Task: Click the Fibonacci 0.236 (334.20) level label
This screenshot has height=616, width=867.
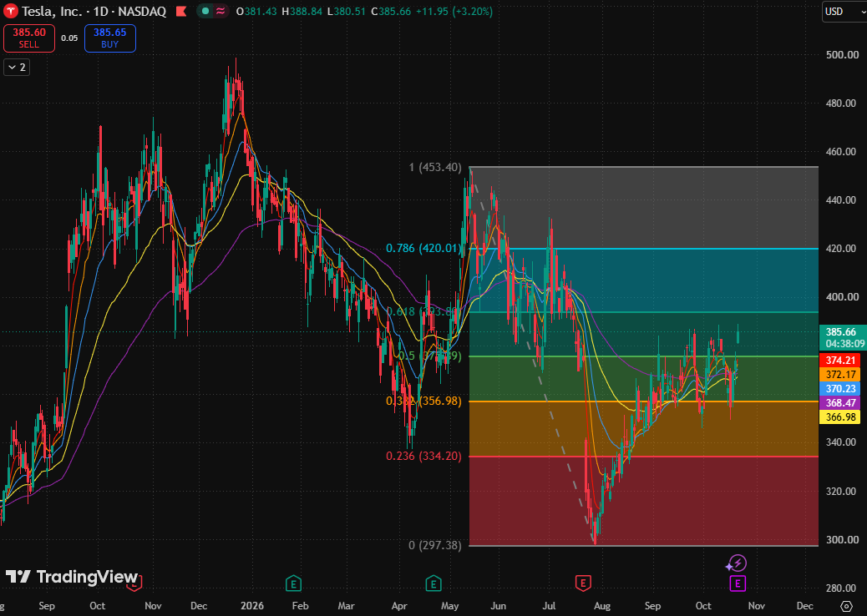Action: pos(423,456)
